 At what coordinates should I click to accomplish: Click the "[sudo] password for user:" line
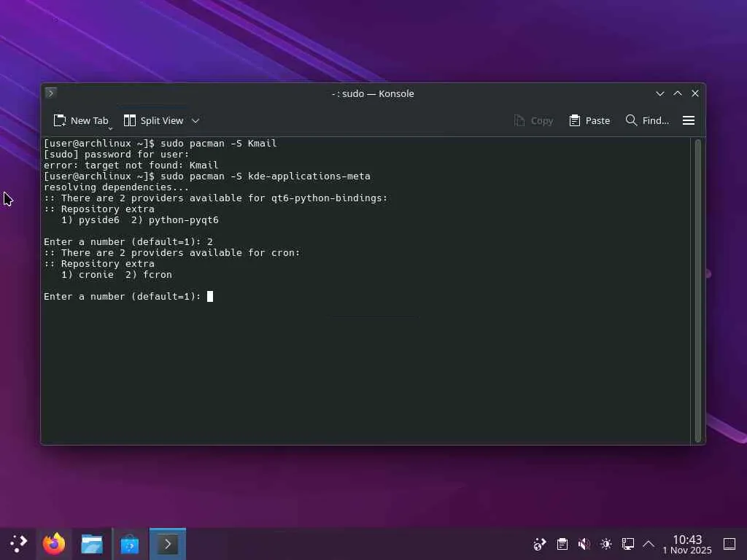(x=116, y=155)
